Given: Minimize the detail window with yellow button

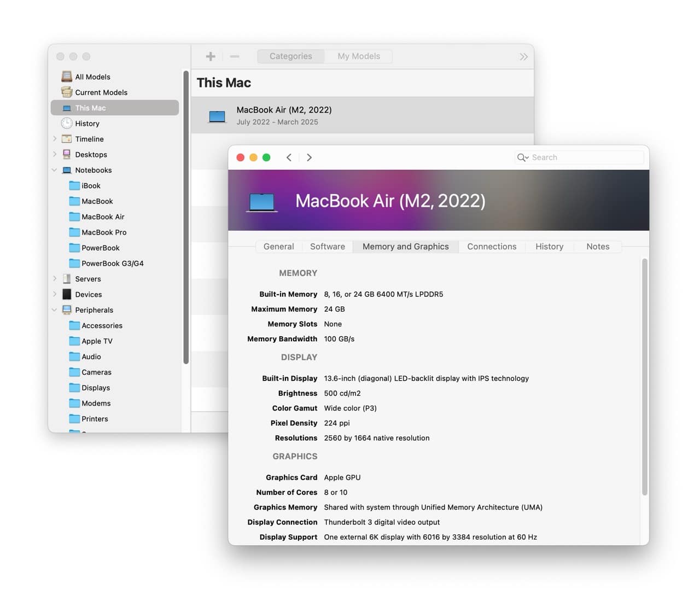Looking at the screenshot, I should [253, 157].
